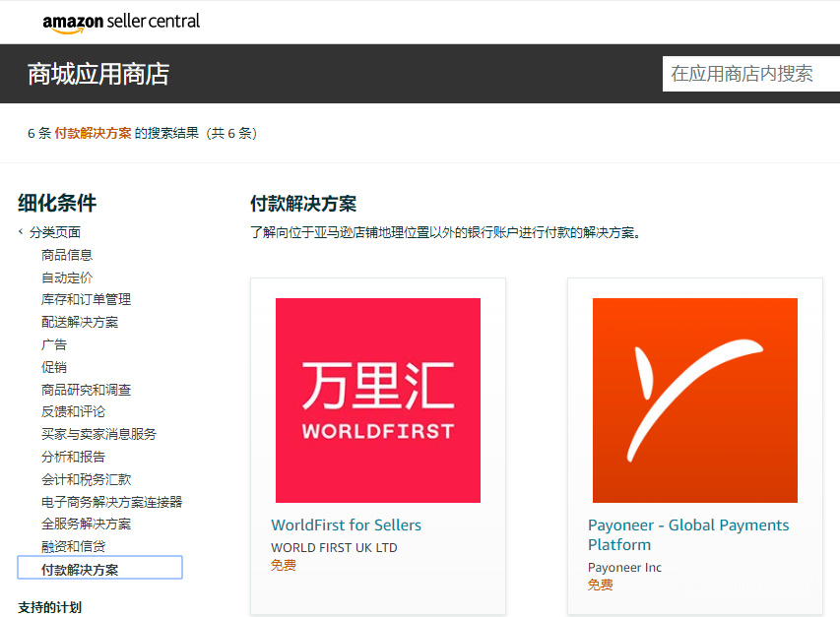Click the 商城应用商店 header title
The height and width of the screenshot is (617, 840).
pyautogui.click(x=98, y=74)
